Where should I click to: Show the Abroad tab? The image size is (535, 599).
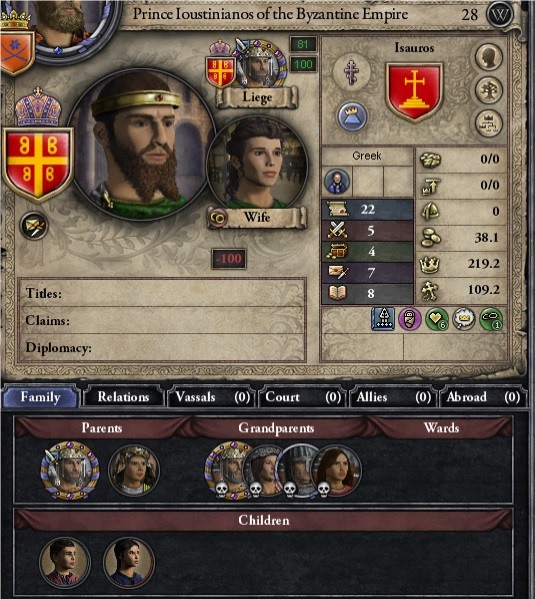483,397
